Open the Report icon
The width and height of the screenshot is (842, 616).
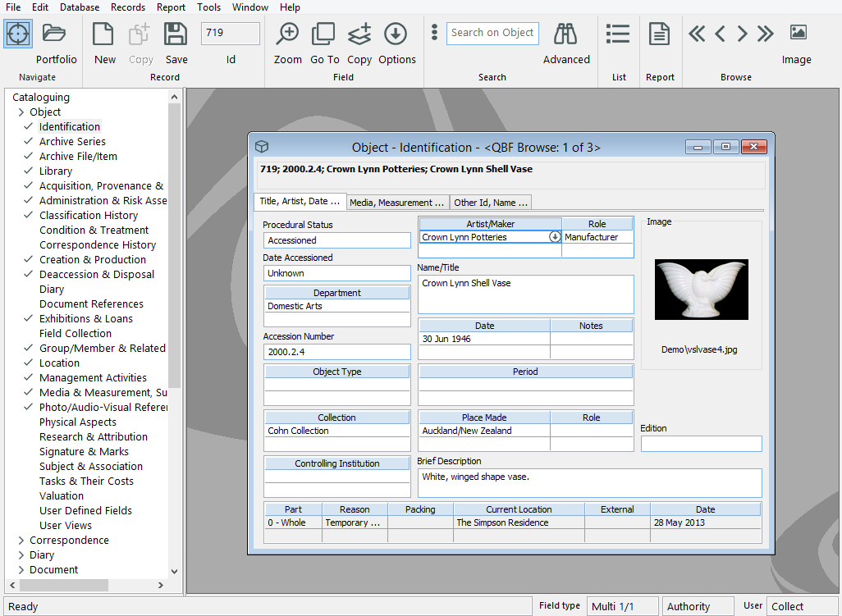click(660, 34)
